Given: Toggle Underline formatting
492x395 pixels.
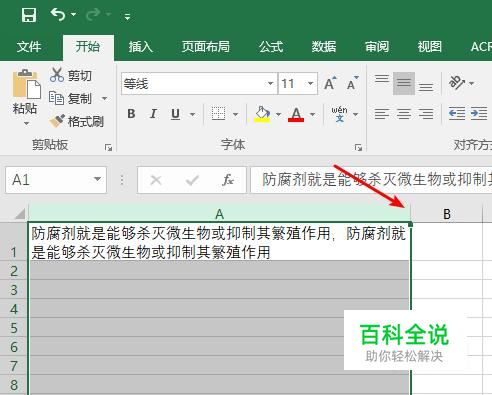Looking at the screenshot, I should tap(175, 114).
